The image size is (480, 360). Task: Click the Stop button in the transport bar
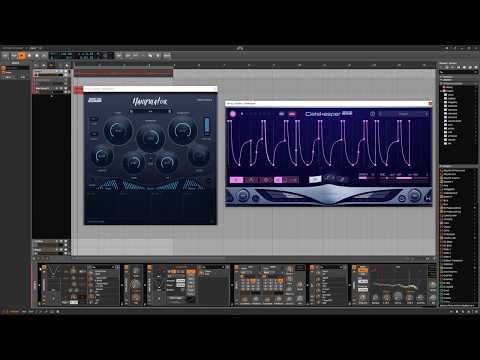click(29, 56)
